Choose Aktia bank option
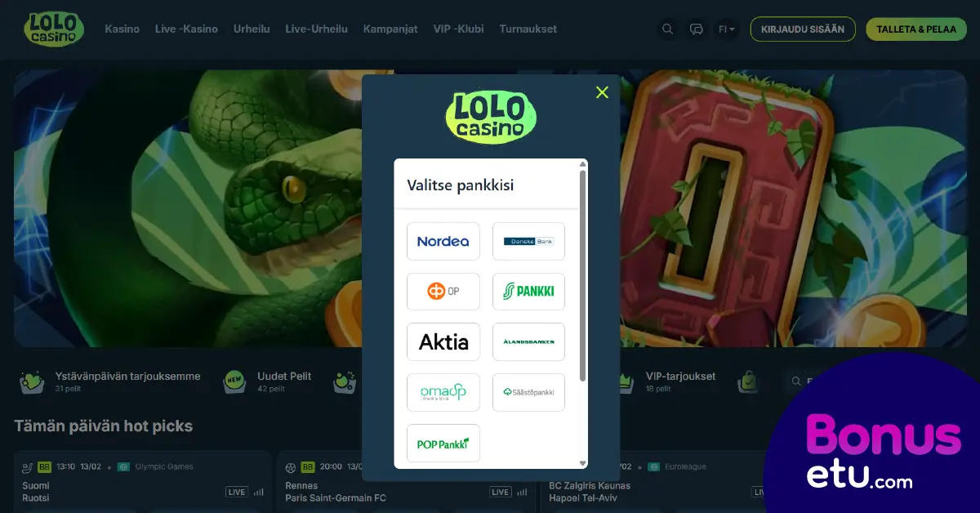This screenshot has width=980, height=513. [443, 341]
